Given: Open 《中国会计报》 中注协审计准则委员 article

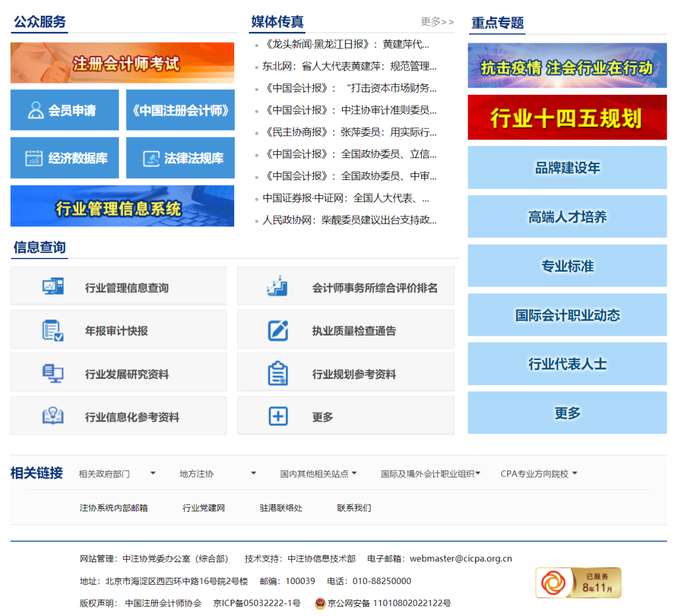Looking at the screenshot, I should [350, 110].
